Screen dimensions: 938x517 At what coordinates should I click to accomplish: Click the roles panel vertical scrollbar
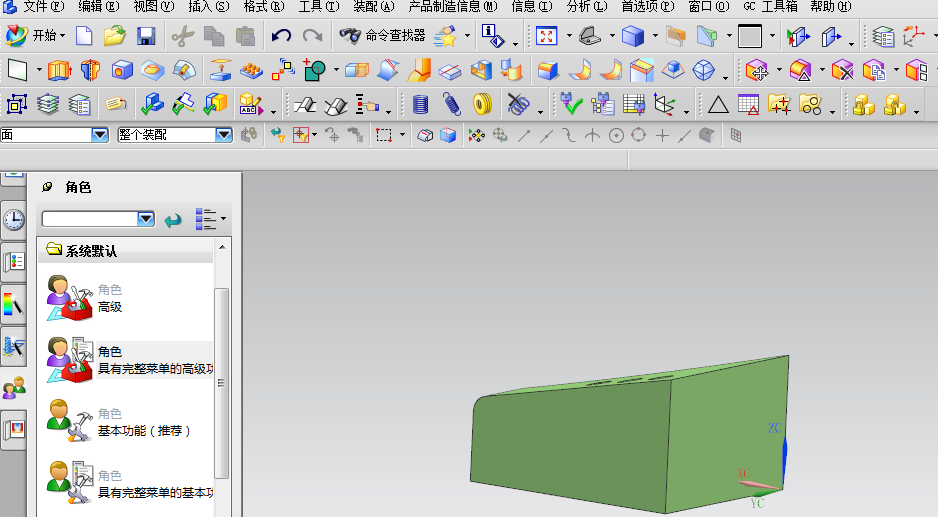pyautogui.click(x=222, y=380)
